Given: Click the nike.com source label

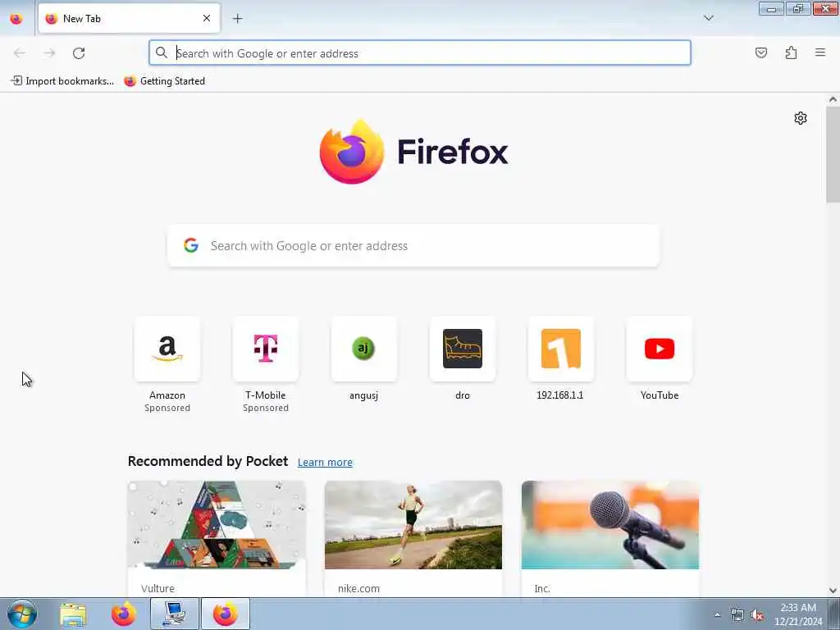Looking at the screenshot, I should pos(358,588).
